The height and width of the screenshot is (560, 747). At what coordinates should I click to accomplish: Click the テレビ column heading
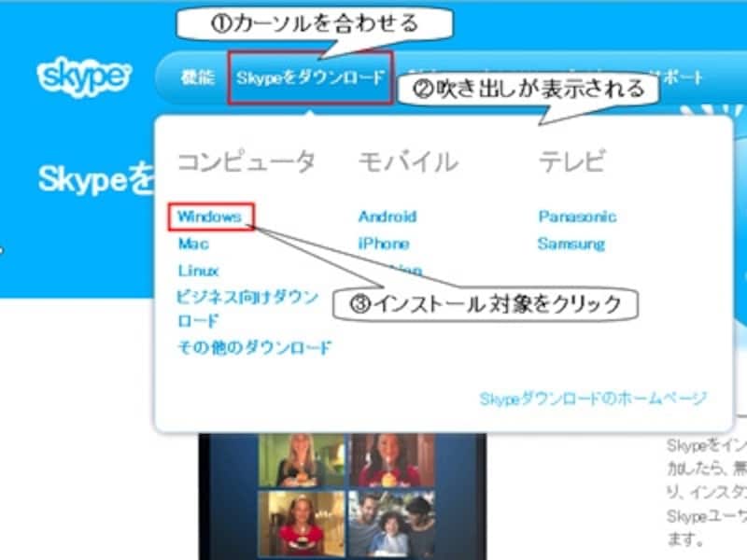tap(572, 161)
